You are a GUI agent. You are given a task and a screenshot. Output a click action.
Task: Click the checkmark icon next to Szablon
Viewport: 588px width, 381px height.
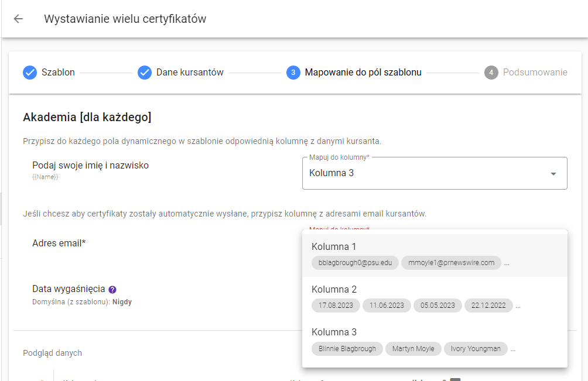pos(30,73)
